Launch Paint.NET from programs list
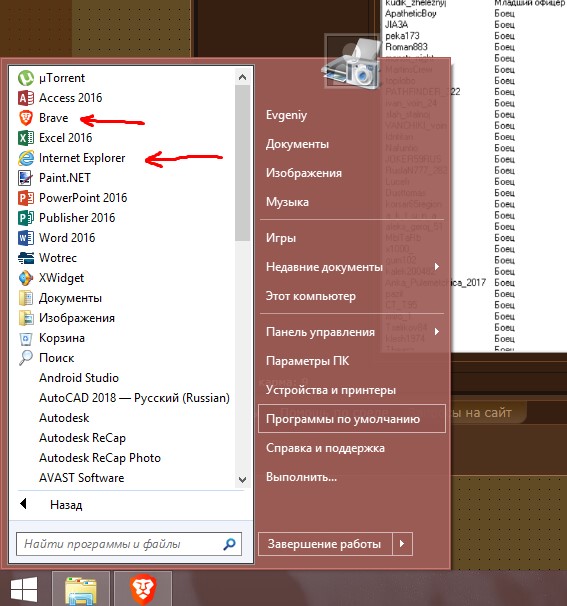Image resolution: width=567 pixels, height=606 pixels. point(54,178)
